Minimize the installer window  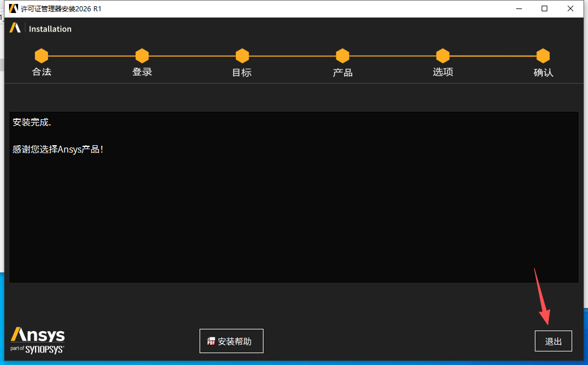[518, 8]
